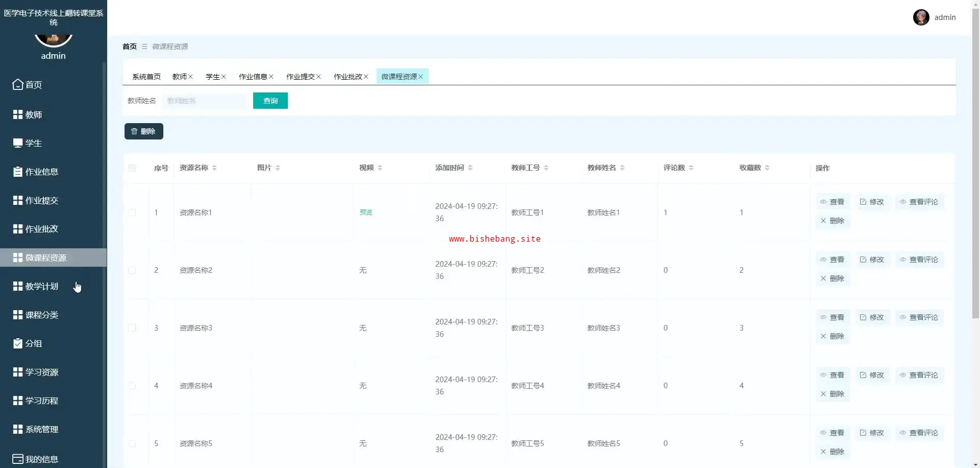This screenshot has height=468, width=980.
Task: Select the checkbox for row 资源名称3
Action: coord(132,328)
